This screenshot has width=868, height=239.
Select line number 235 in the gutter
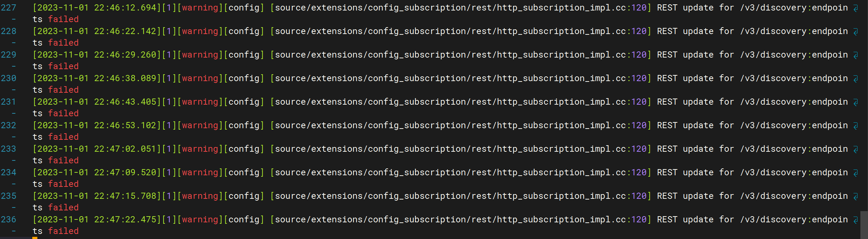tap(9, 196)
